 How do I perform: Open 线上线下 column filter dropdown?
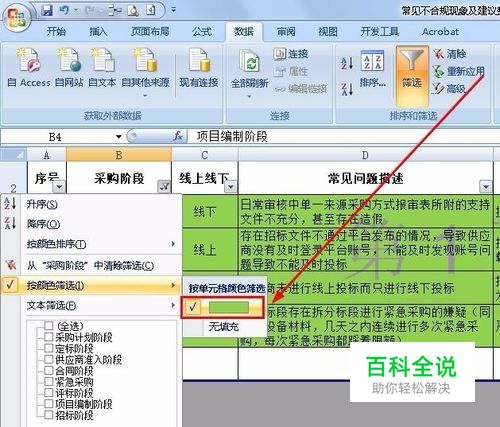click(231, 187)
